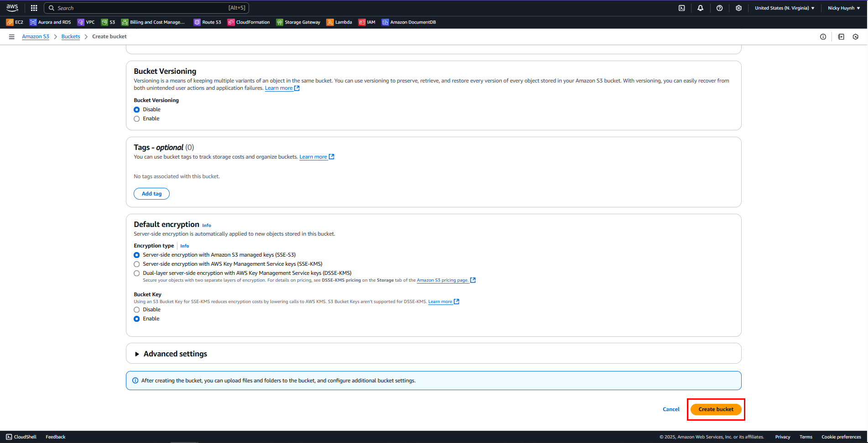Click the Create bucket button
868x443 pixels.
(x=716, y=409)
